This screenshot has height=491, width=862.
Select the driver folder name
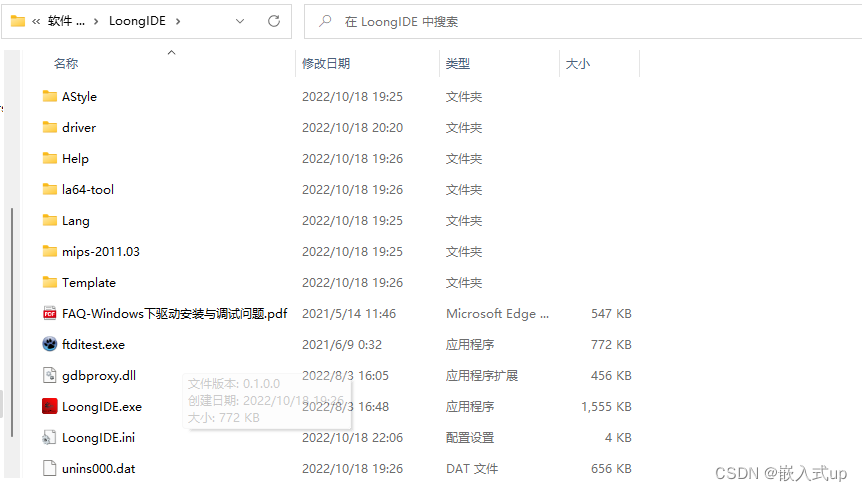(x=79, y=128)
